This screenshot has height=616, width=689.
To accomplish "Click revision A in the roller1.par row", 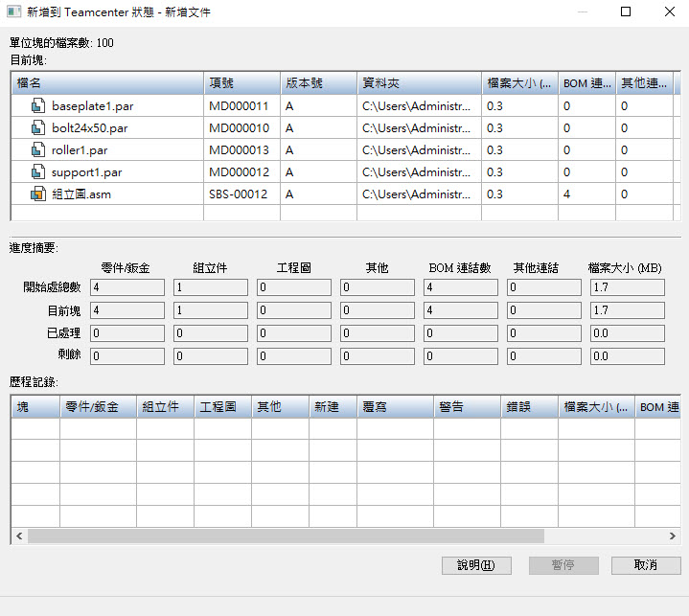I will (289, 150).
